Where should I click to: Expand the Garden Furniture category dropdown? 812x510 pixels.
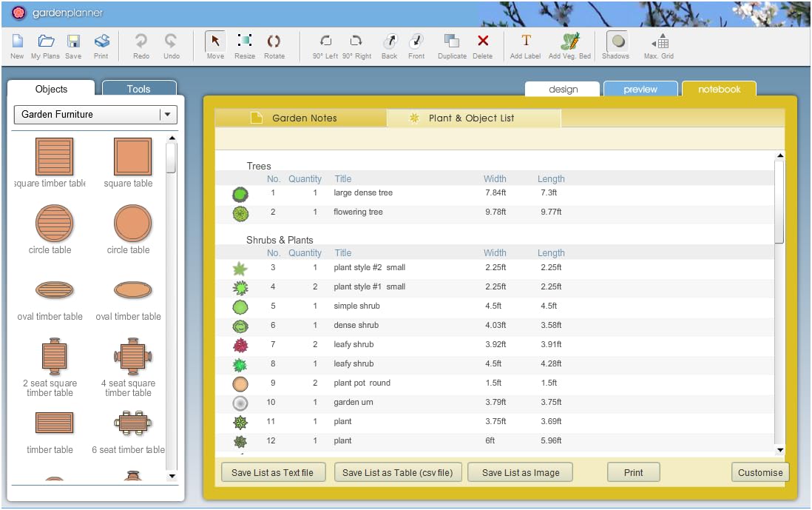(x=168, y=115)
